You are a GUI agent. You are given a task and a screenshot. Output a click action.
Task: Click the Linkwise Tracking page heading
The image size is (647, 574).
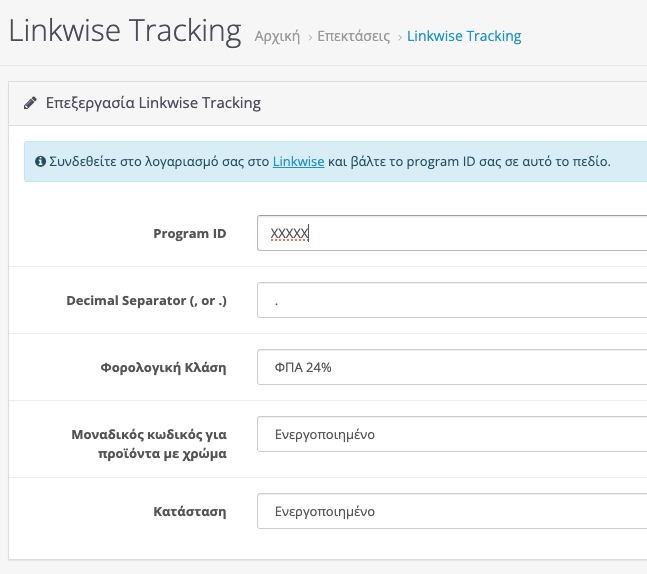(x=125, y=31)
